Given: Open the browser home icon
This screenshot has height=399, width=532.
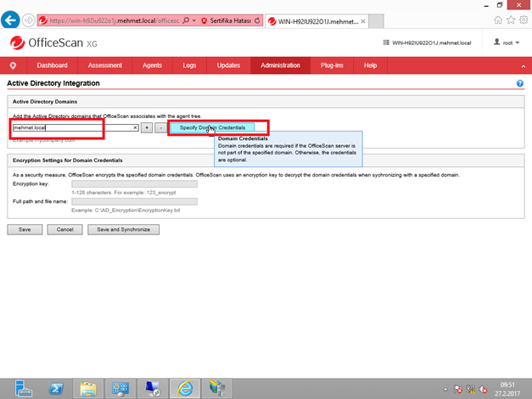Looking at the screenshot, I should click(x=498, y=20).
